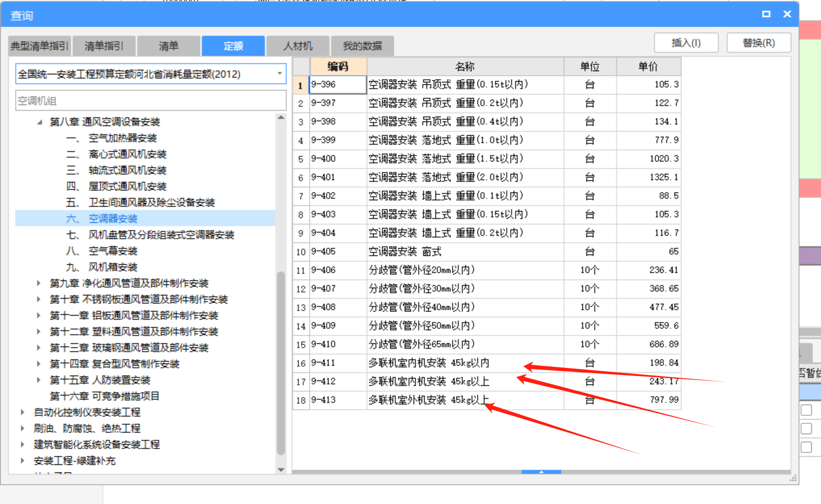Switch to the 典型清单指引 tab

[x=40, y=46]
